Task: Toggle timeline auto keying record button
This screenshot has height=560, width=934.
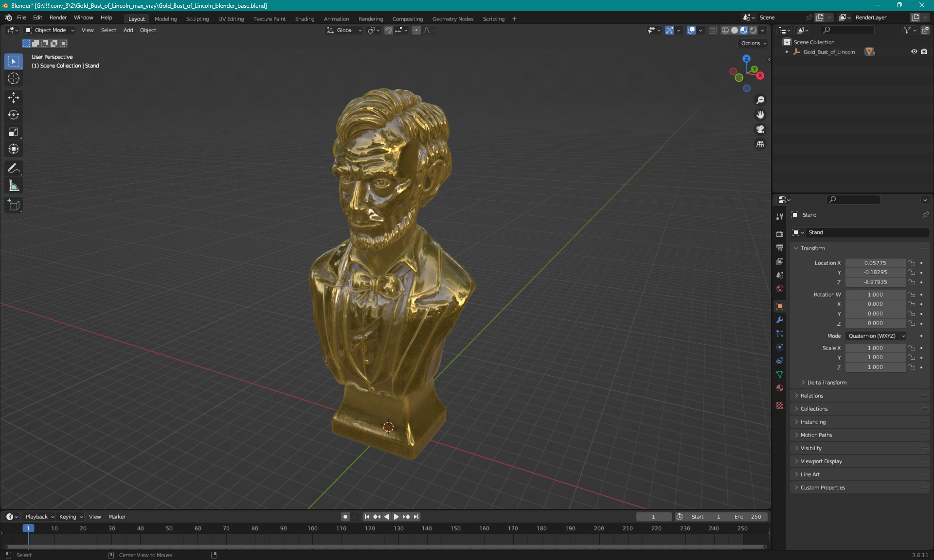Action: coord(345,517)
